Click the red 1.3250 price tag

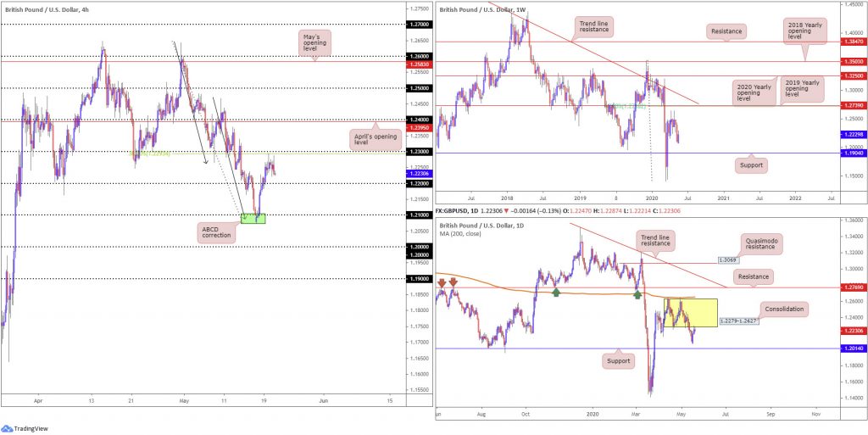click(853, 75)
